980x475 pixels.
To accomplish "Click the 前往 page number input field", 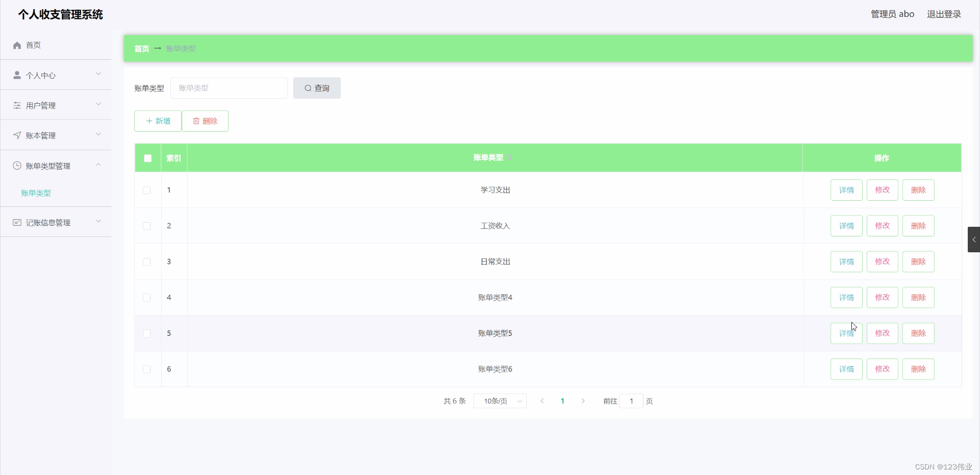I will pyautogui.click(x=631, y=401).
